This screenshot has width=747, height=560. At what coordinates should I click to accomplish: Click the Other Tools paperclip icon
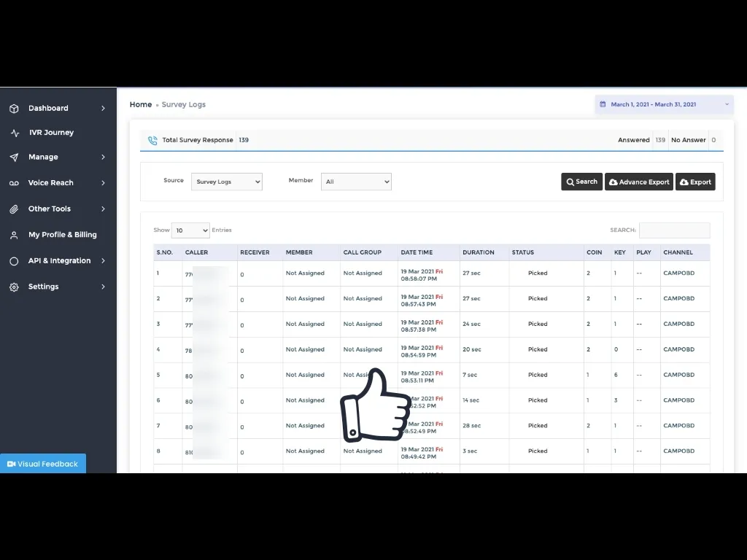14,209
